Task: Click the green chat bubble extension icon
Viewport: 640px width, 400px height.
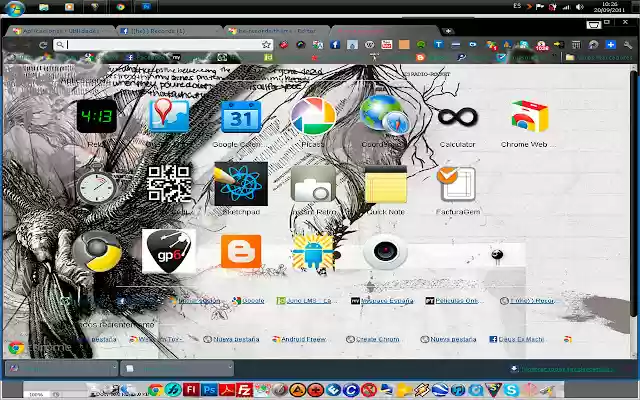Action: (x=421, y=44)
